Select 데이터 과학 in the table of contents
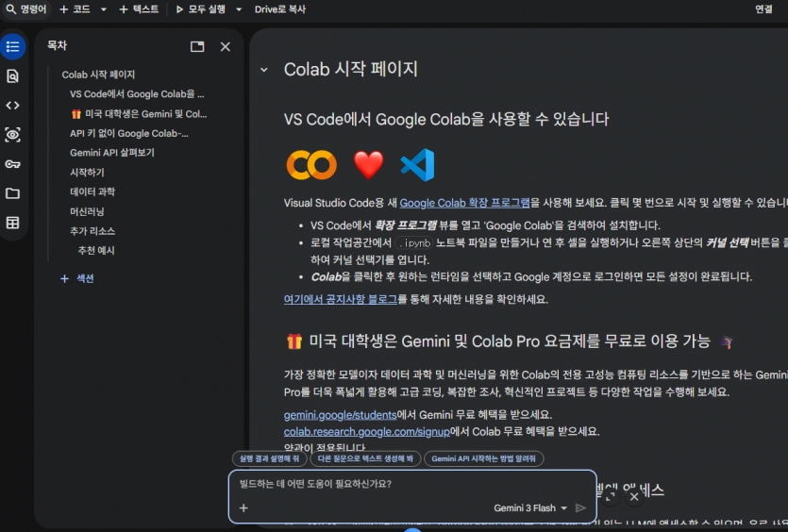Viewport: 788px width, 532px height. coord(92,191)
